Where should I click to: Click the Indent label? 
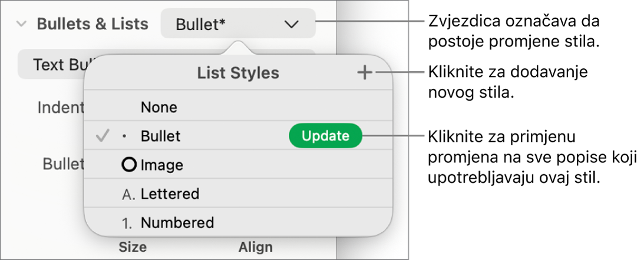point(61,108)
